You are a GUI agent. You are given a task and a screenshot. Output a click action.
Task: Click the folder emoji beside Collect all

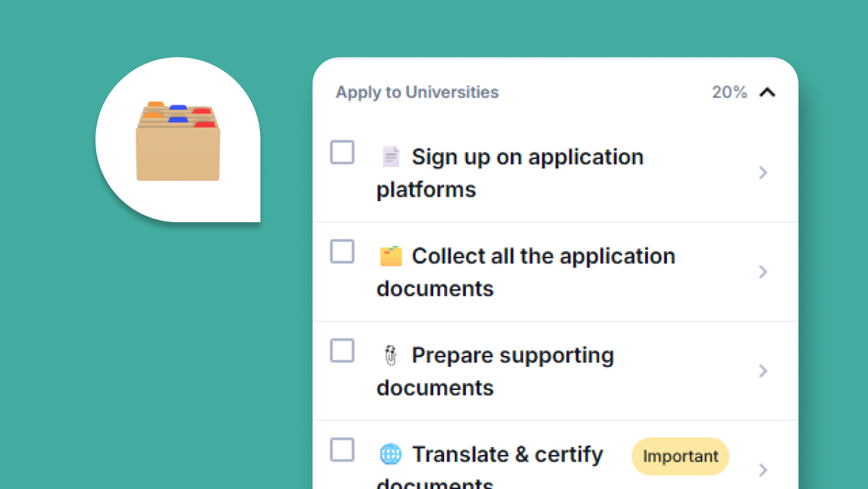point(391,256)
